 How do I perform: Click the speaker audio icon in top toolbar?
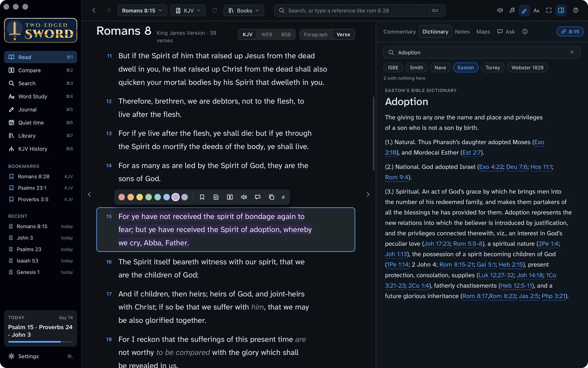point(500,10)
